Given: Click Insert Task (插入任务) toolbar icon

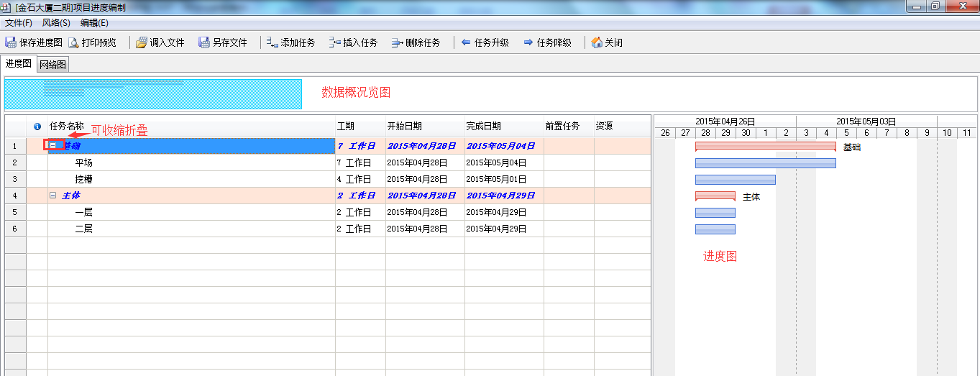Looking at the screenshot, I should tap(334, 42).
